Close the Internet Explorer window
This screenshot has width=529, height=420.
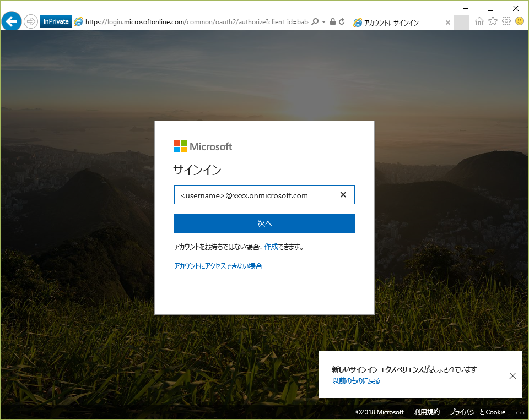[x=516, y=8]
